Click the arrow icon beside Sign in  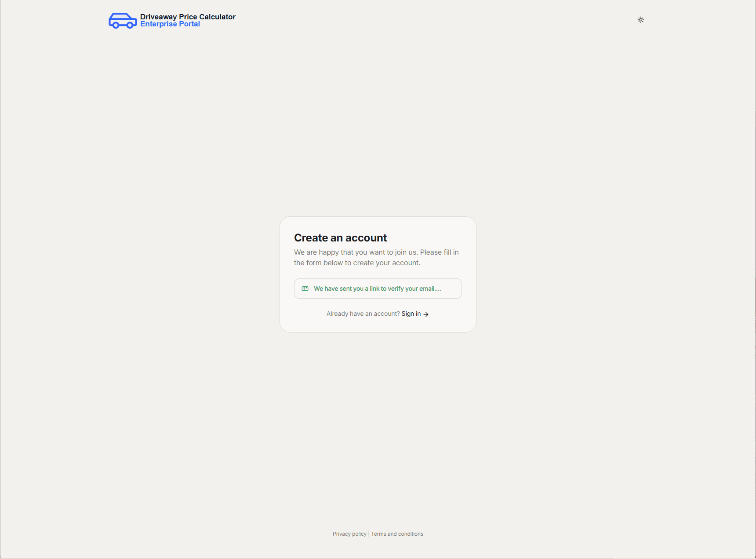426,314
